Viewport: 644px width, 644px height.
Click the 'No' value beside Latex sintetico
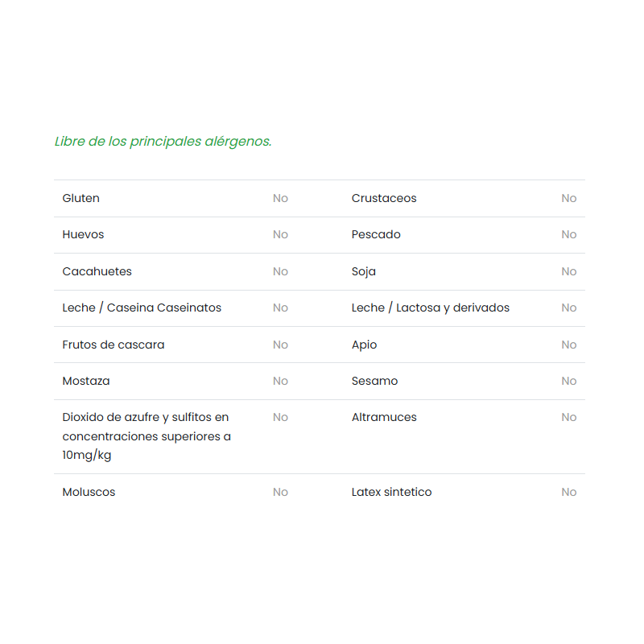569,492
